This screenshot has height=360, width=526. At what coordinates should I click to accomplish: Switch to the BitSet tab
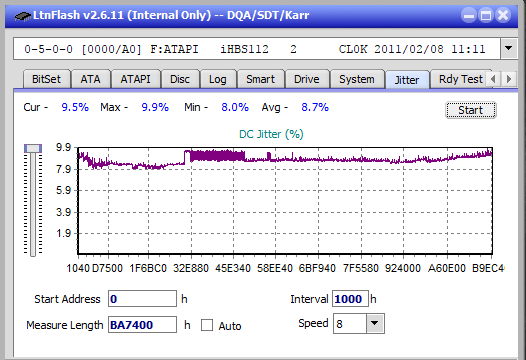coord(46,79)
